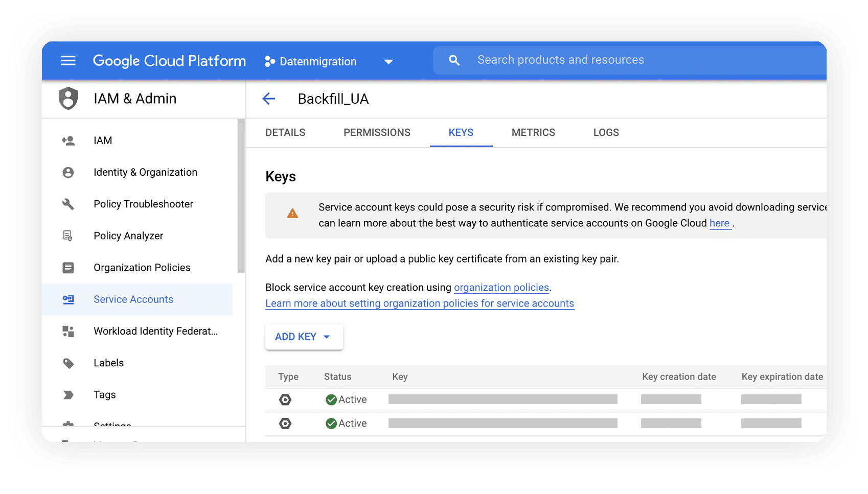The height and width of the screenshot is (494, 868).
Task: Open Learn more about setting organization policies link
Action: pos(420,303)
